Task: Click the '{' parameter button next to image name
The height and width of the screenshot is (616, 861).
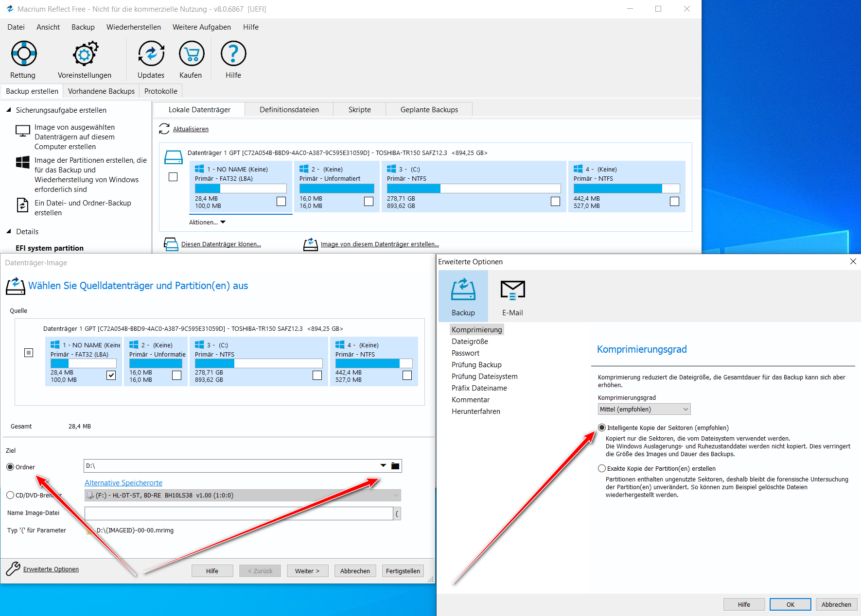Action: [397, 513]
